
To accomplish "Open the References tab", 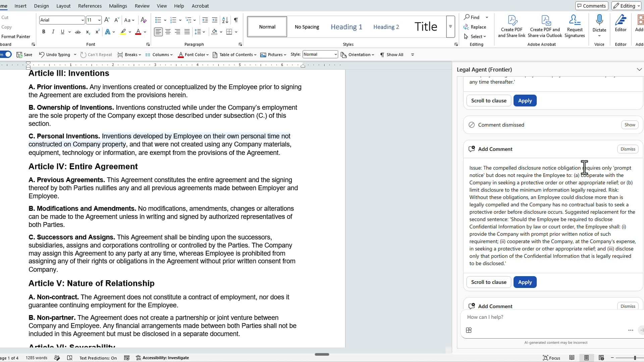I will pos(90,6).
